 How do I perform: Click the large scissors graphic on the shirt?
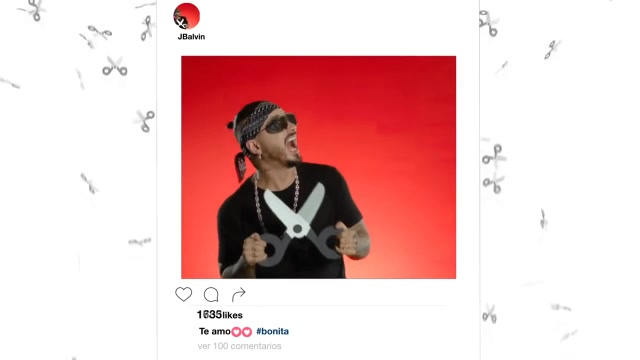300,225
